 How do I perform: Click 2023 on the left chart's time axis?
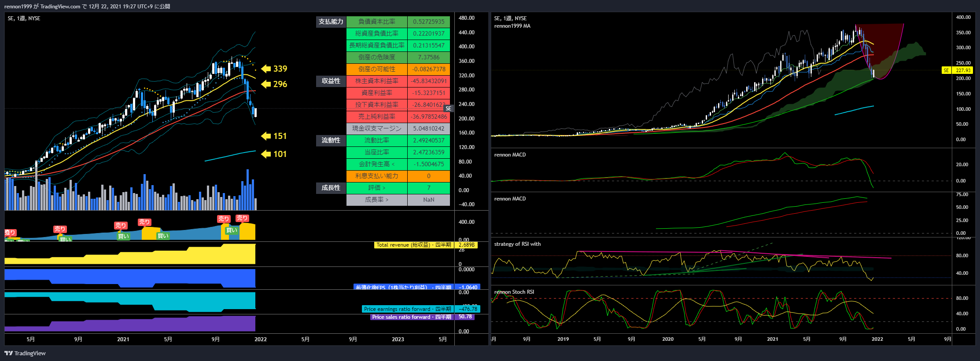pos(398,339)
